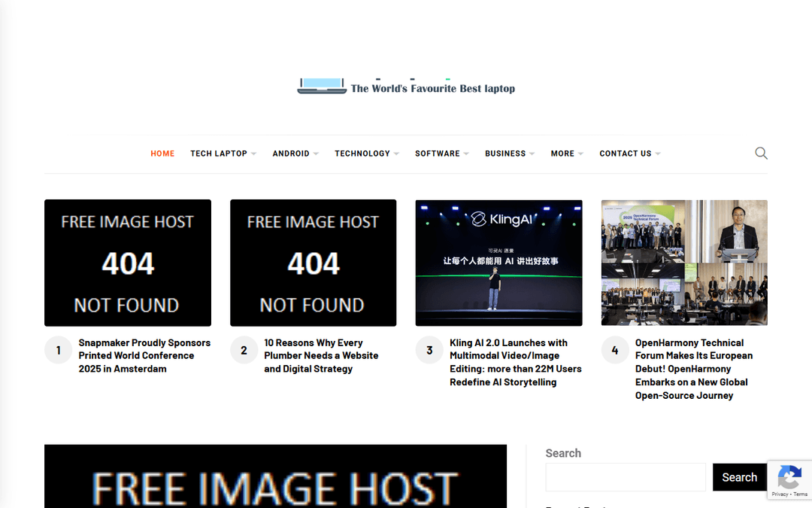Viewport: 812px width, 508px height.
Task: Open the search magnifier icon in navigation
Action: click(761, 154)
